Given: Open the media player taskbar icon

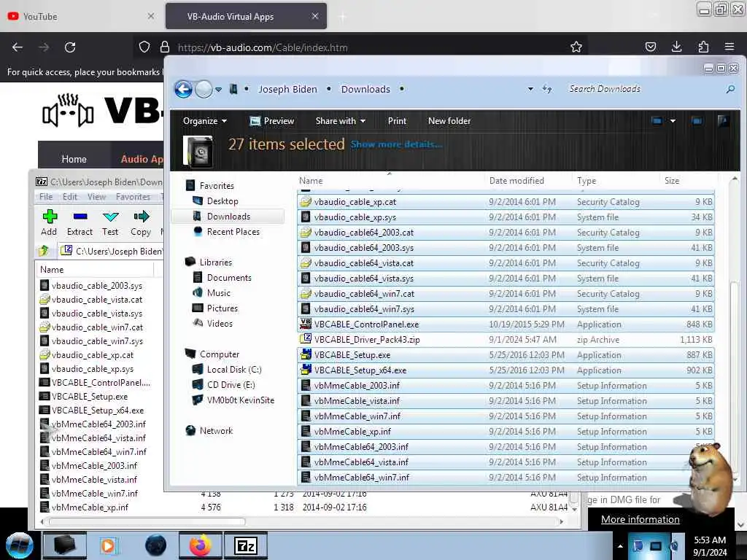Looking at the screenshot, I should pyautogui.click(x=108, y=545).
